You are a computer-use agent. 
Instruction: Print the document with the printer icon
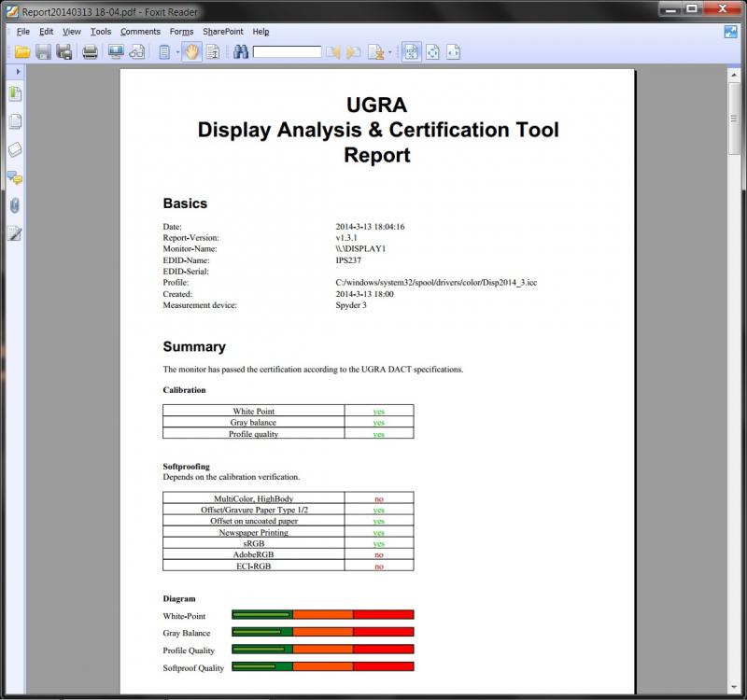(90, 52)
